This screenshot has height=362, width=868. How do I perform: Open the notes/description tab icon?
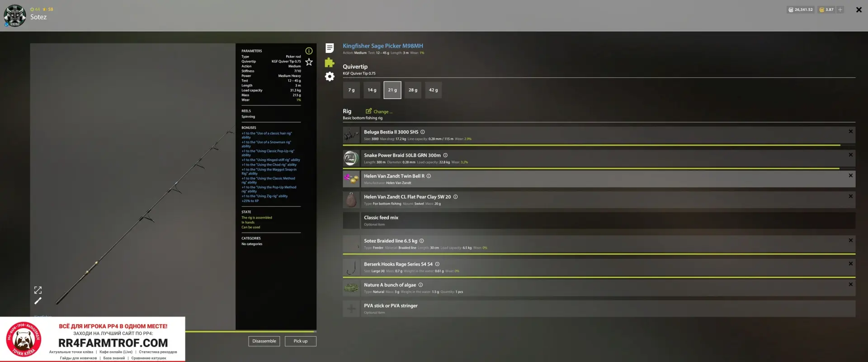[330, 48]
